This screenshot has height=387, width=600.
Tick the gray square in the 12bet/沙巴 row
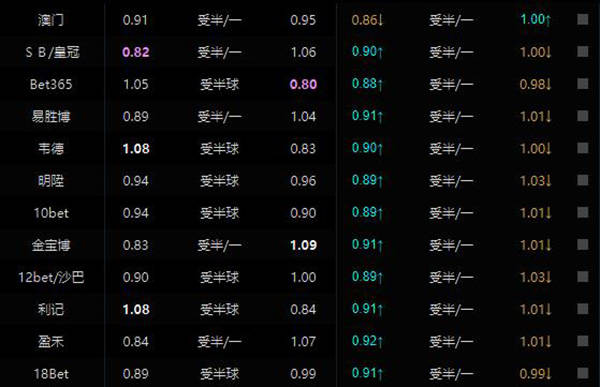click(x=582, y=276)
